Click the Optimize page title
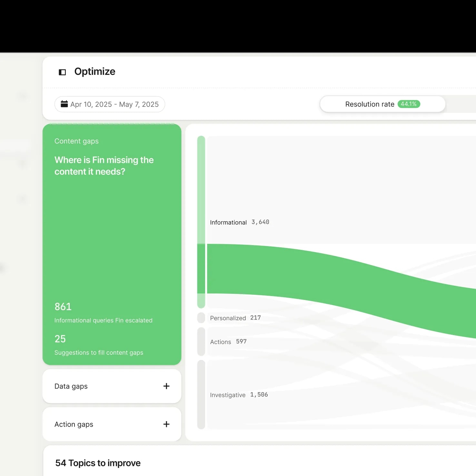Viewport: 476px width, 476px height. coord(95,72)
